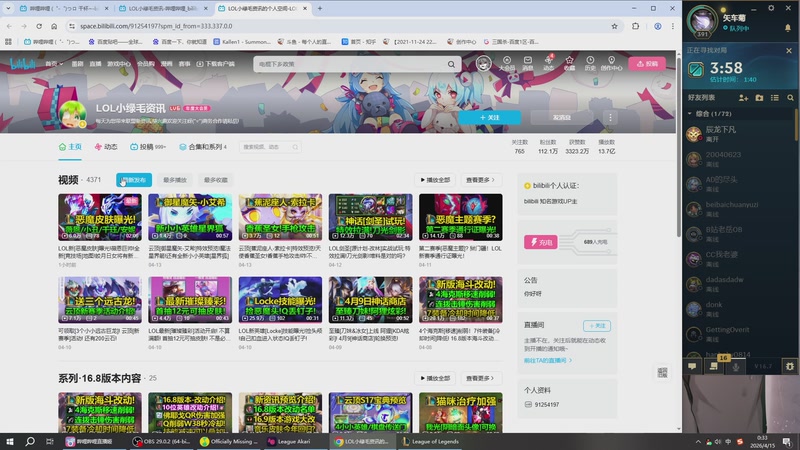Click the pink 充电 charge button
Screen dimensions: 800x450
[540, 242]
